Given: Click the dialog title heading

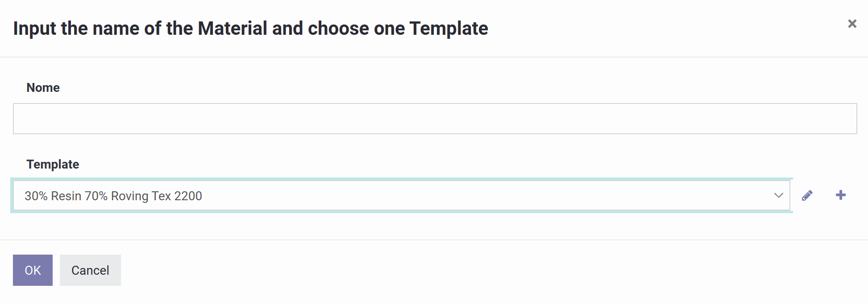Looking at the screenshot, I should (250, 29).
